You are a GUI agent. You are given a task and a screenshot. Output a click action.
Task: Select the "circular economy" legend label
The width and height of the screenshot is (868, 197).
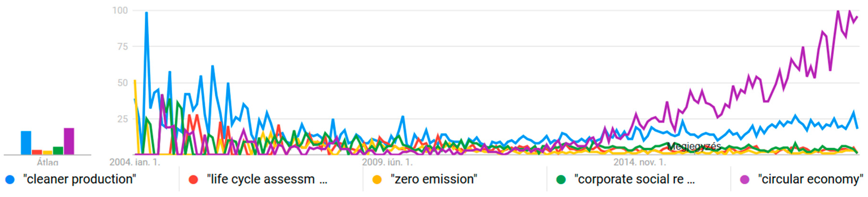[810, 179]
